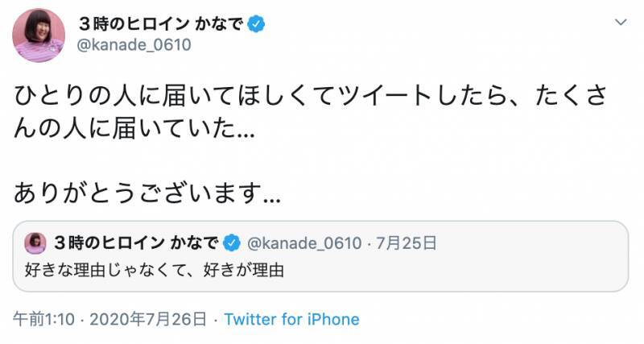644x344 pixels.
Task: Click the verified badge beside the author name
Action: click(x=257, y=24)
